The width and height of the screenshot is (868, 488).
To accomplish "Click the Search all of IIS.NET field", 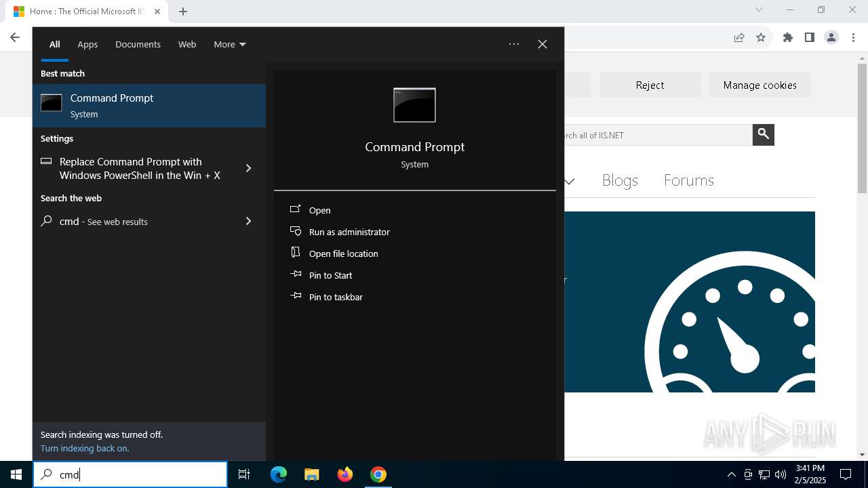I will [658, 135].
